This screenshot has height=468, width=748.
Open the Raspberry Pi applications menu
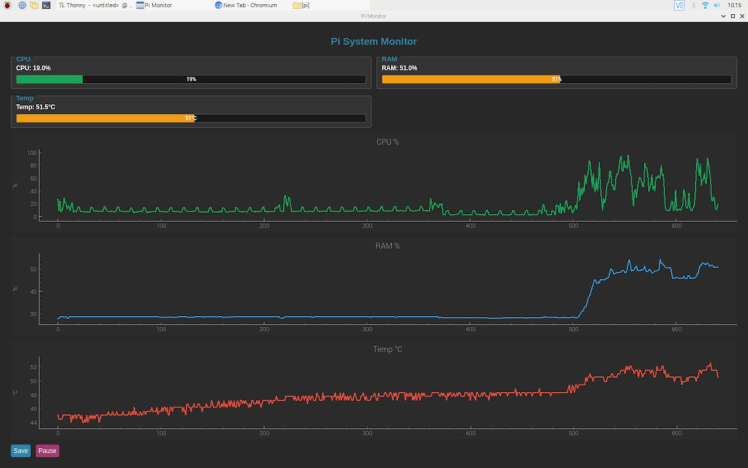point(7,5)
